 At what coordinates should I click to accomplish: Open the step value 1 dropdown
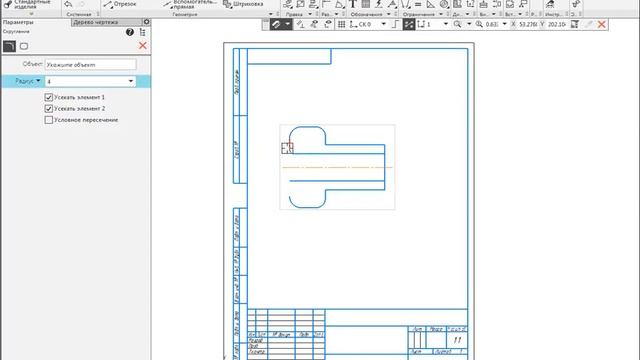coord(446,24)
